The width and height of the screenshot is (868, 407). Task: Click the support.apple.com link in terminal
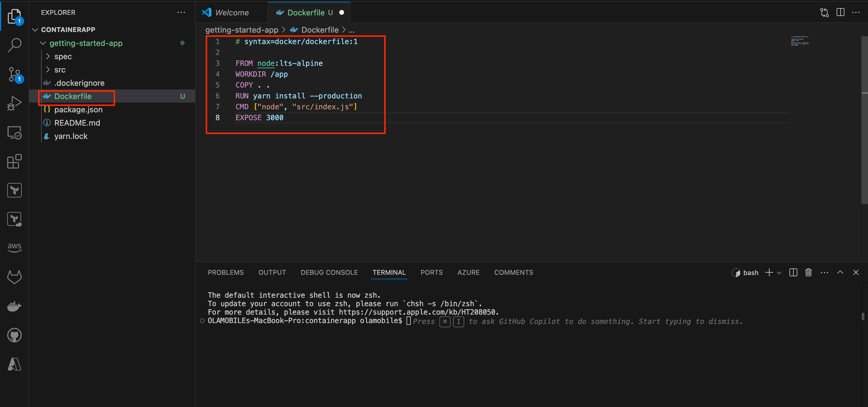(x=417, y=312)
